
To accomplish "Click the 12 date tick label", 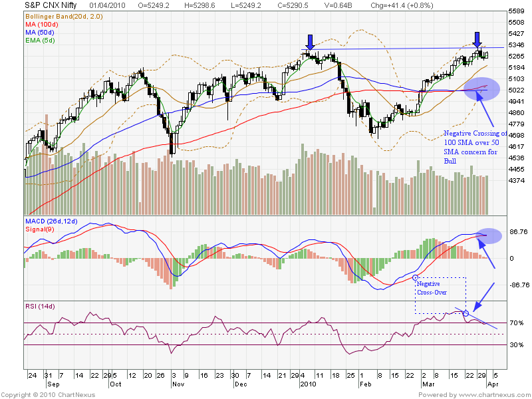I will coord(132,376).
